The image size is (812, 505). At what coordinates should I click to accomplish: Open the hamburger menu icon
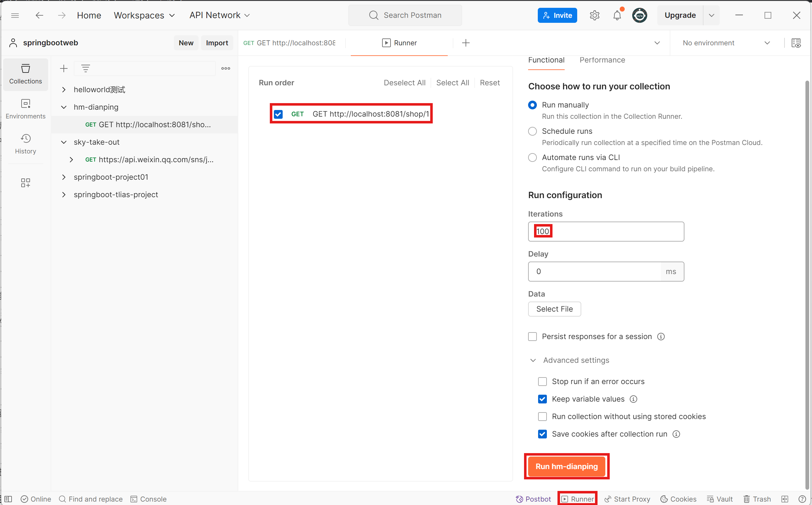pos(15,15)
